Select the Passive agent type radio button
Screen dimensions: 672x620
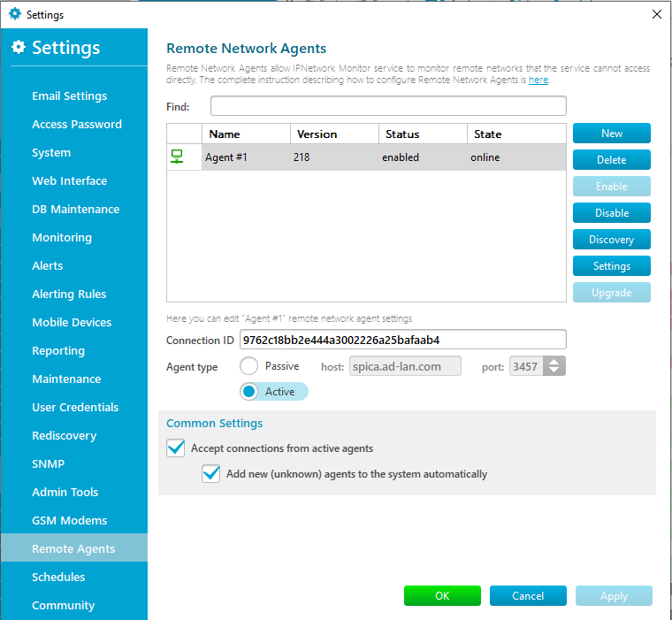pyautogui.click(x=249, y=366)
